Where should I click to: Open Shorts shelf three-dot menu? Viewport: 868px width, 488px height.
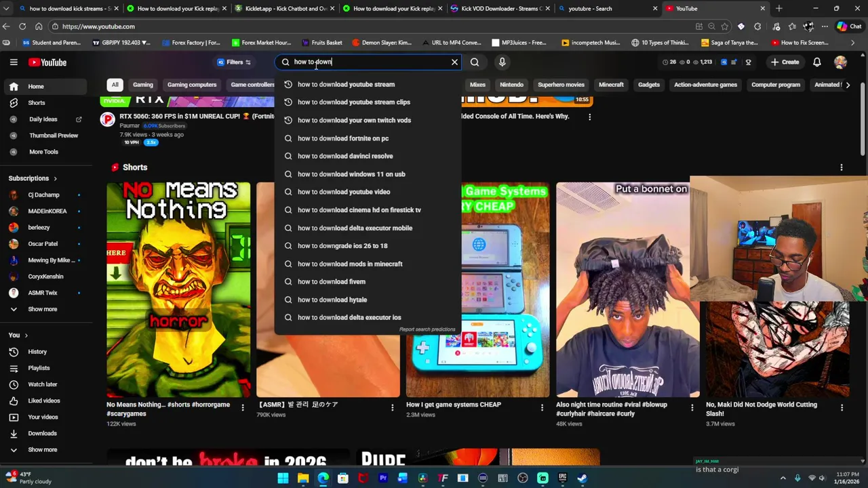tap(842, 167)
